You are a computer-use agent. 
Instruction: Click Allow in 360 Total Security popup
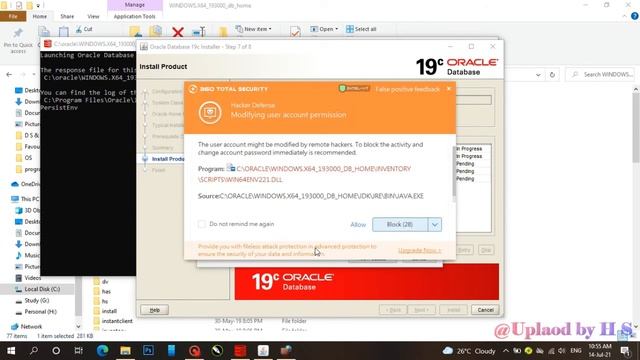point(358,224)
